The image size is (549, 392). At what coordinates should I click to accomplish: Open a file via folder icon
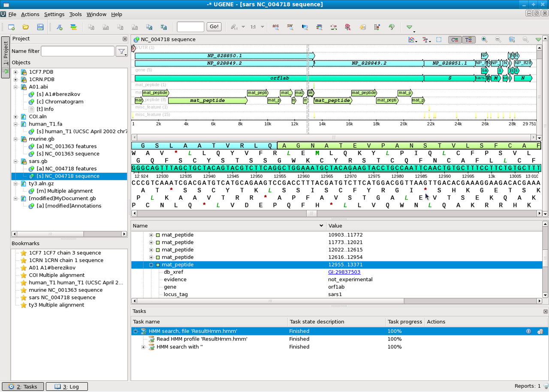[26, 27]
